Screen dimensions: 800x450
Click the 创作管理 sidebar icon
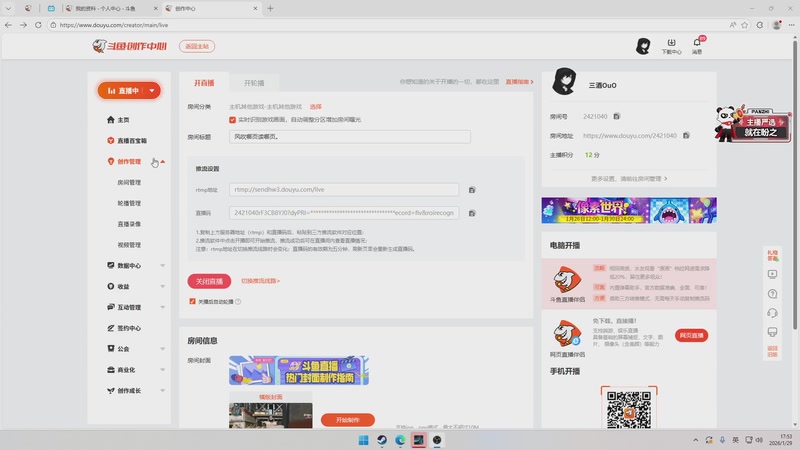[111, 161]
